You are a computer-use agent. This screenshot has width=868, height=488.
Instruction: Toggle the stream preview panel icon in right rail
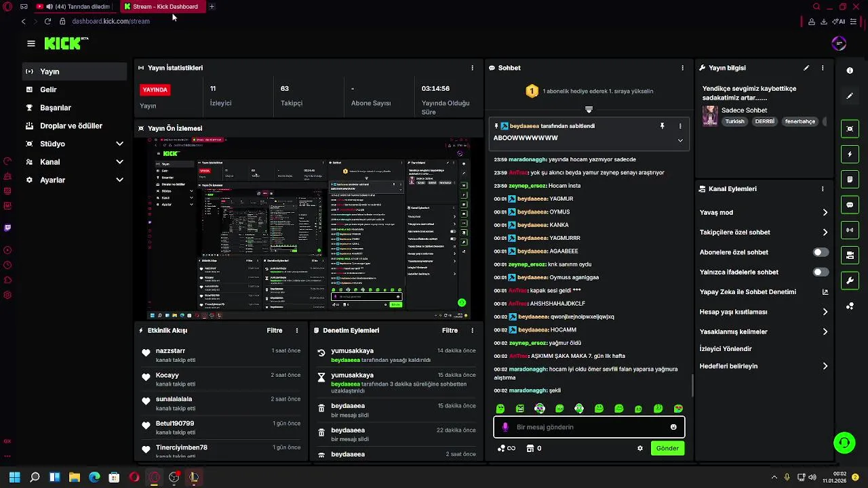coord(850,129)
